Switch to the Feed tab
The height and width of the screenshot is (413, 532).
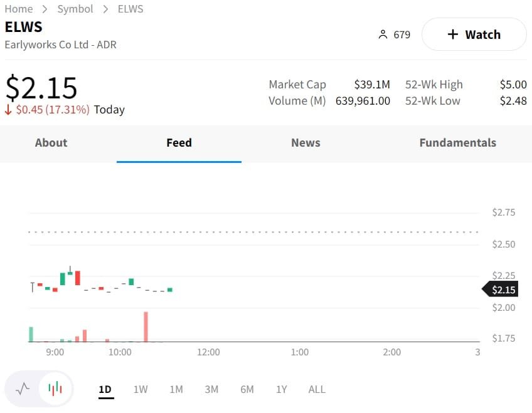point(179,143)
